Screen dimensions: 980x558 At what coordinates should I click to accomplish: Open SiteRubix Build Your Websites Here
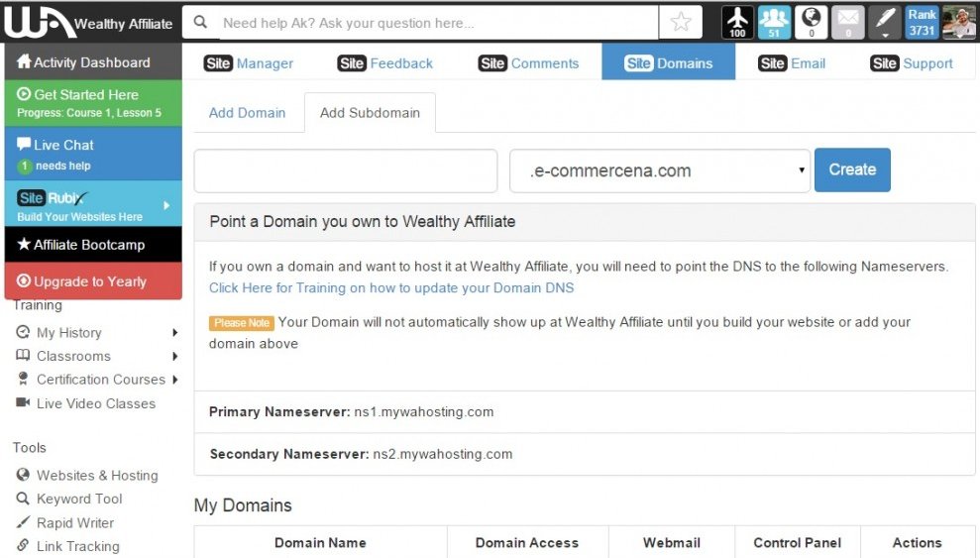[x=93, y=204]
